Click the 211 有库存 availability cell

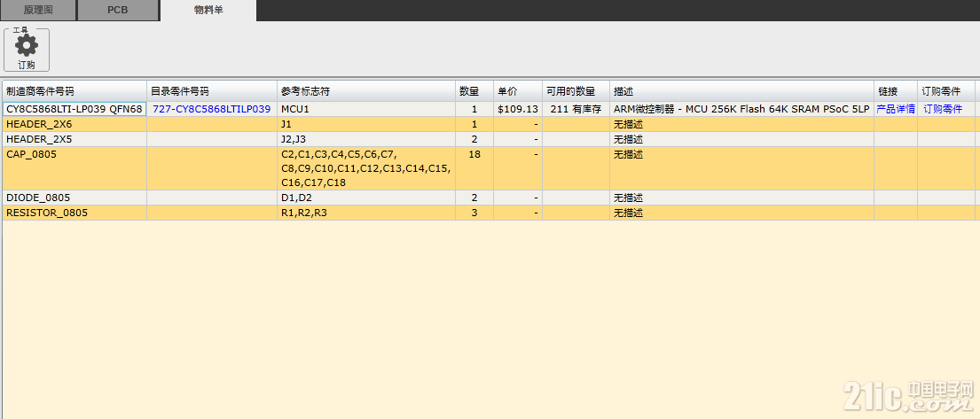576,109
